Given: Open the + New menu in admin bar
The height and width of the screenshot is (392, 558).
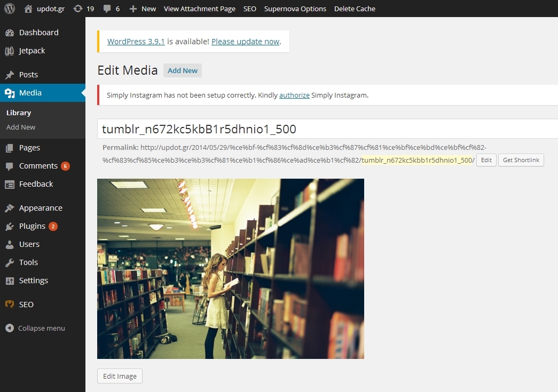Looking at the screenshot, I should [x=143, y=9].
